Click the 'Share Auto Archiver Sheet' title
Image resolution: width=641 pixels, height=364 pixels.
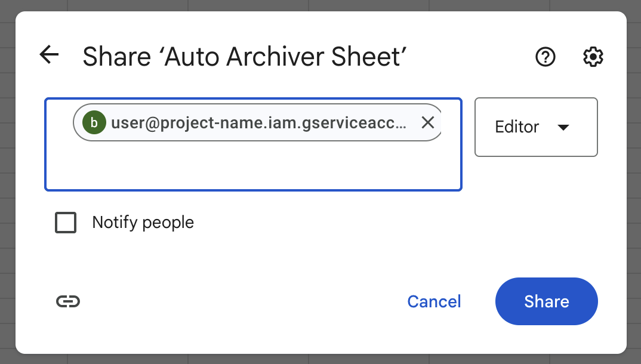pyautogui.click(x=245, y=56)
